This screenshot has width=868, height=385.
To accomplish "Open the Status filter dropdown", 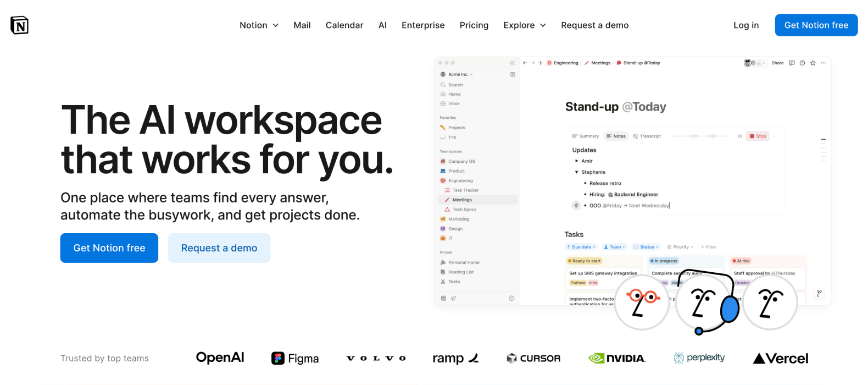I will 646,247.
